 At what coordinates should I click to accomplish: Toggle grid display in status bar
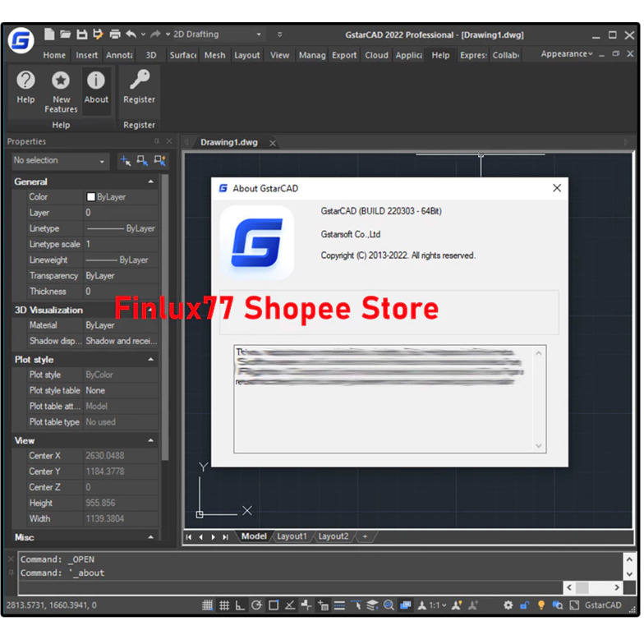coord(223,605)
